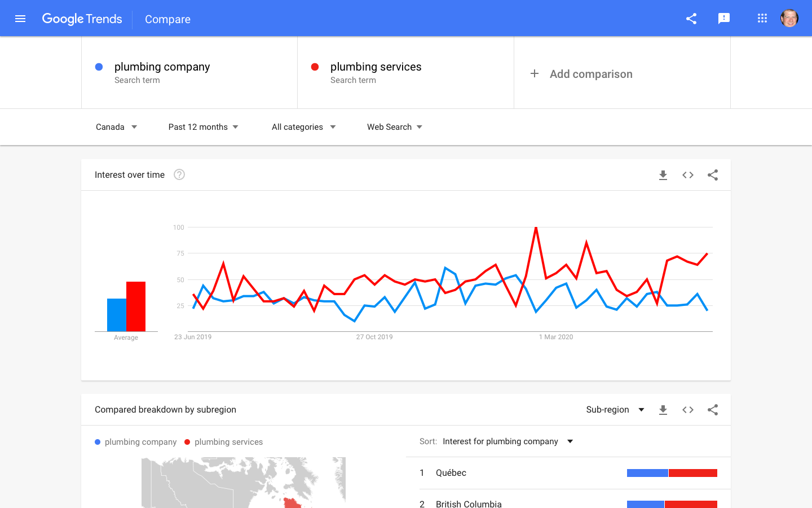The image size is (812, 508).
Task: Open the Sub-region selector
Action: (x=615, y=410)
